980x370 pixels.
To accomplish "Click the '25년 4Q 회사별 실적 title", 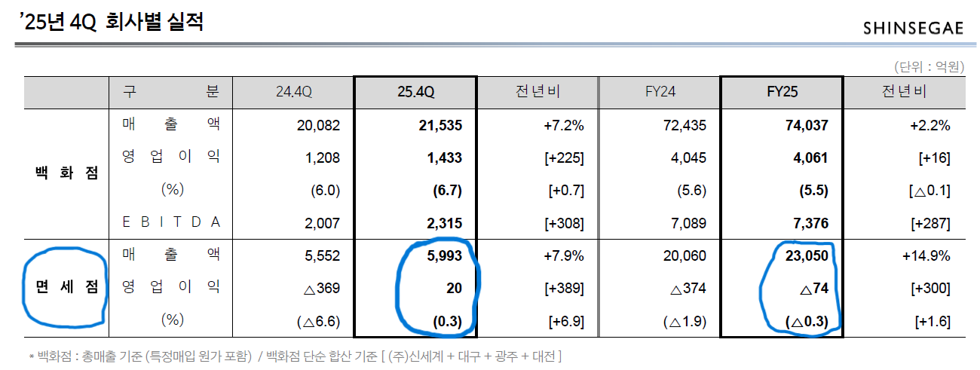I will click(112, 22).
